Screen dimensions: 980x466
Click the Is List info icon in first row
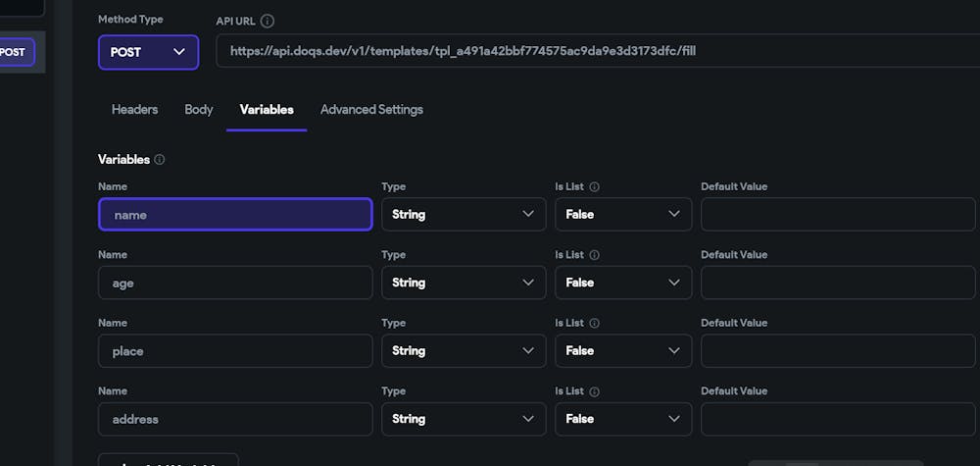[595, 186]
